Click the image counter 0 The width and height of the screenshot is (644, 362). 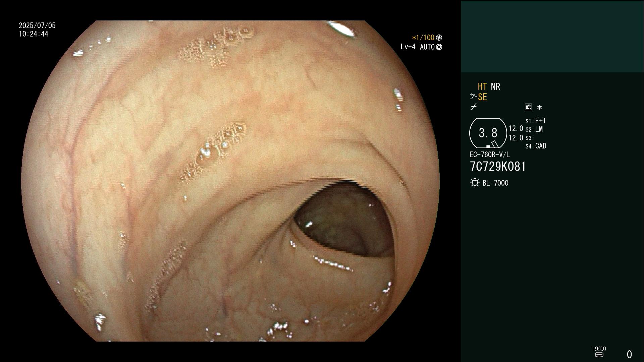point(629,354)
